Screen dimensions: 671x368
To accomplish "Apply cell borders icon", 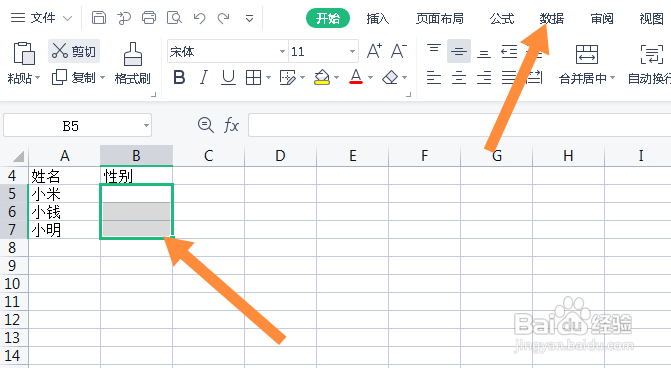I will [x=253, y=77].
